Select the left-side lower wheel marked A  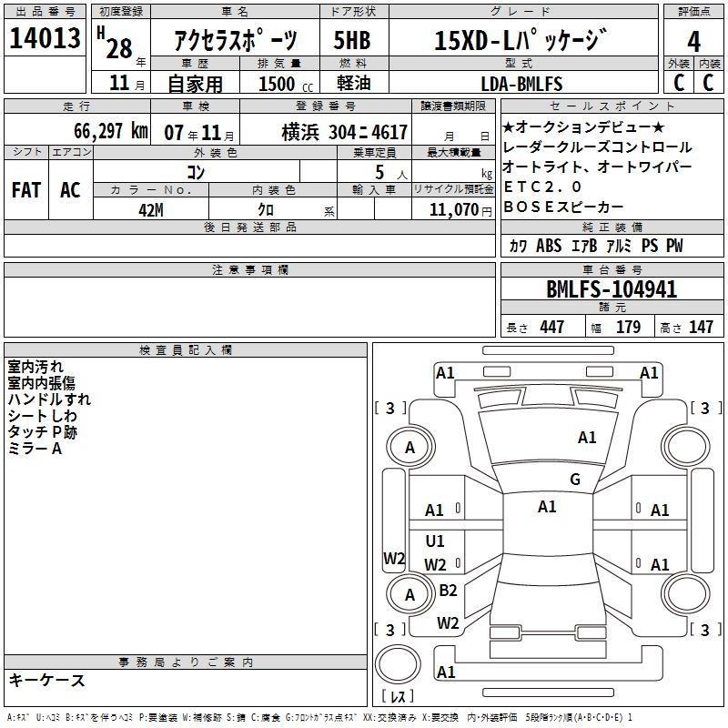click(410, 595)
